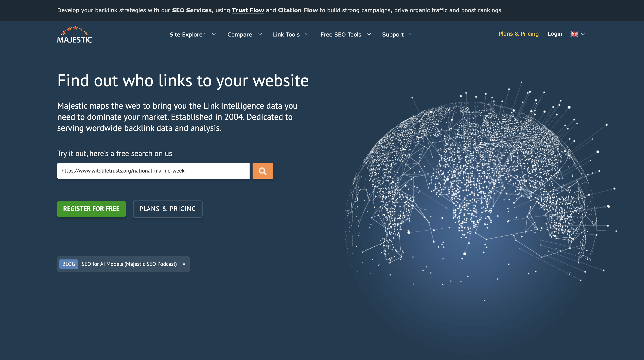Open the Free SEO Tools menu
The image size is (644, 360).
click(341, 34)
